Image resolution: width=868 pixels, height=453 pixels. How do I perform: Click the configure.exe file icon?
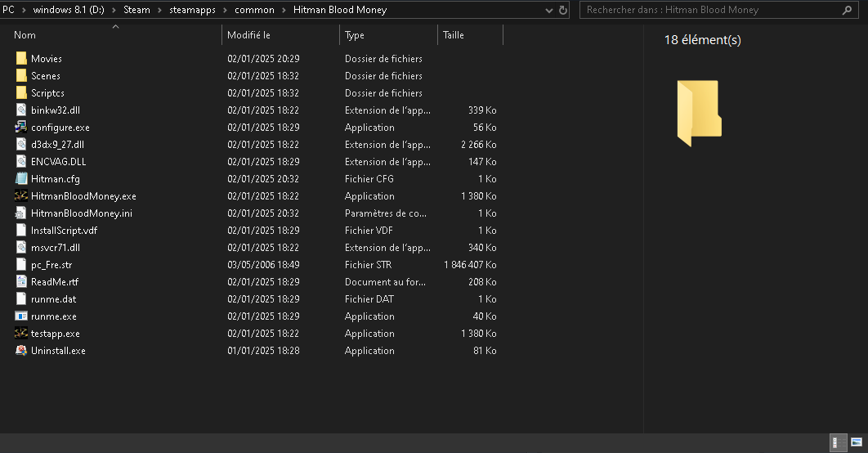click(x=21, y=128)
